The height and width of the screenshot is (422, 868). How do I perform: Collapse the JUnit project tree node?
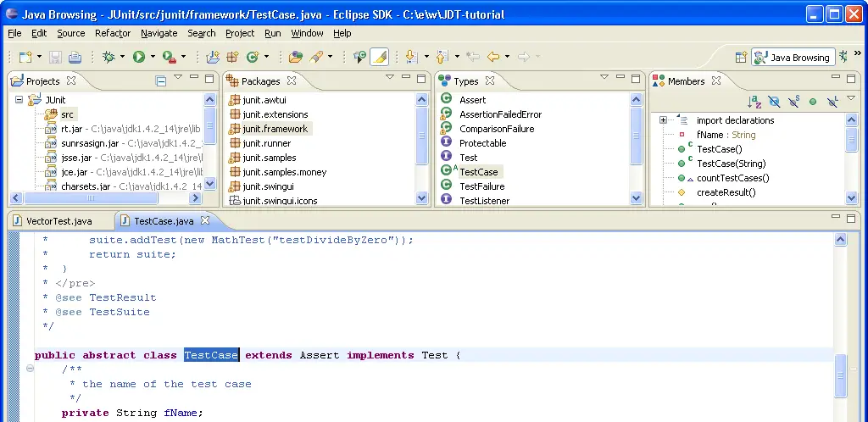tap(19, 100)
